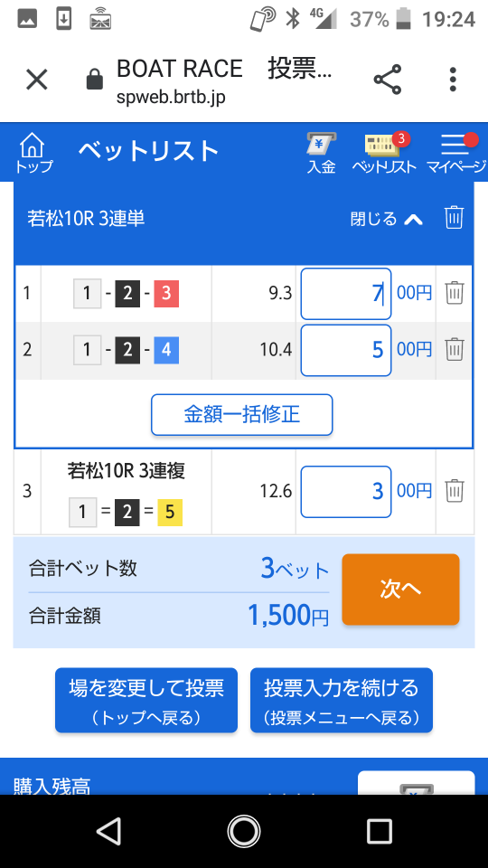The height and width of the screenshot is (868, 488).
Task: Open browser three-dot overflow menu
Action: coord(453,80)
